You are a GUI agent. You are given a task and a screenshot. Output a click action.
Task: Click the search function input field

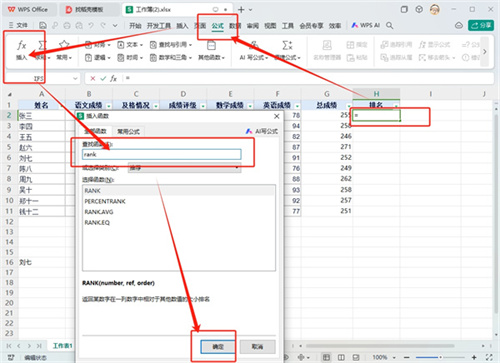[x=162, y=154]
